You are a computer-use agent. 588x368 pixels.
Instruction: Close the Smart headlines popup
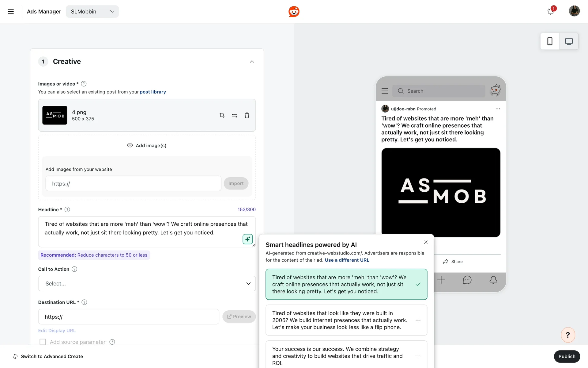426,242
